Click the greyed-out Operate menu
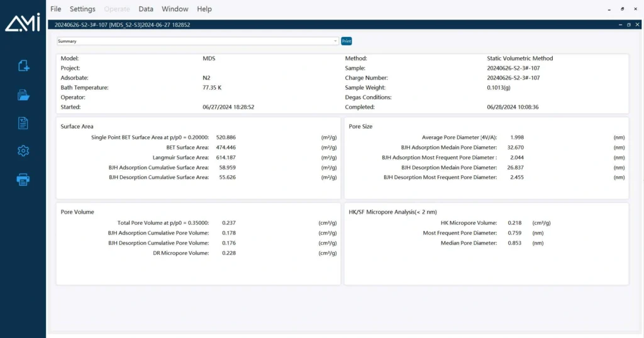This screenshot has height=338, width=644. pyautogui.click(x=117, y=9)
